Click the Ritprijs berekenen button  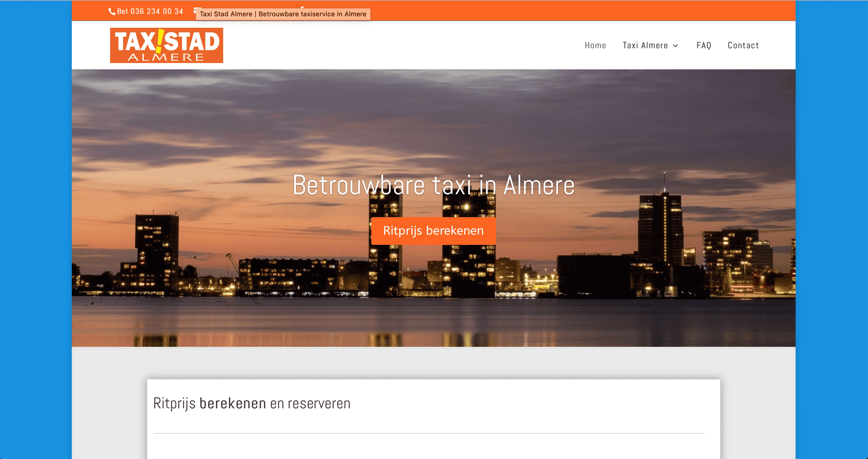[x=433, y=231]
